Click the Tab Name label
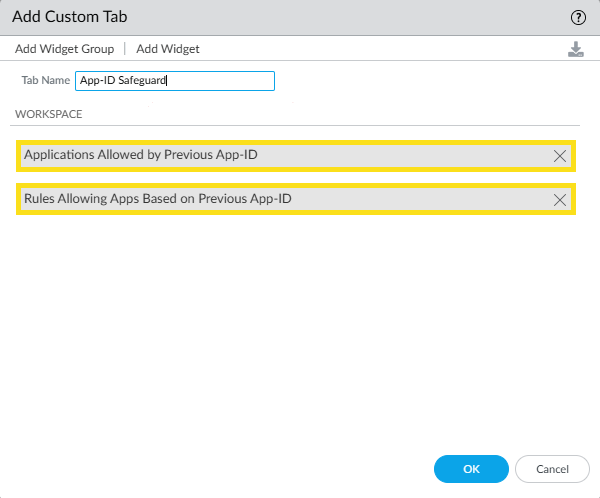 pyautogui.click(x=46, y=81)
